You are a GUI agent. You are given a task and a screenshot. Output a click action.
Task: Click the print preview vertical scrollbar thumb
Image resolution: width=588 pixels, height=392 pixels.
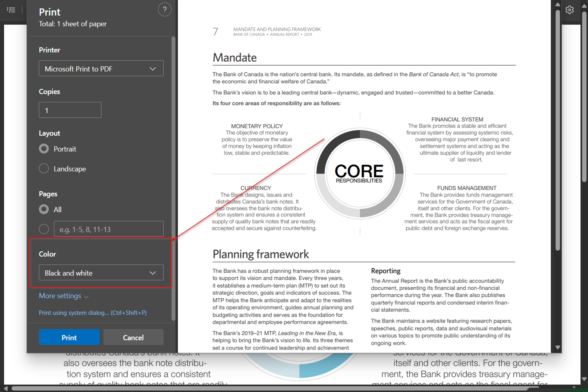pyautogui.click(x=558, y=130)
